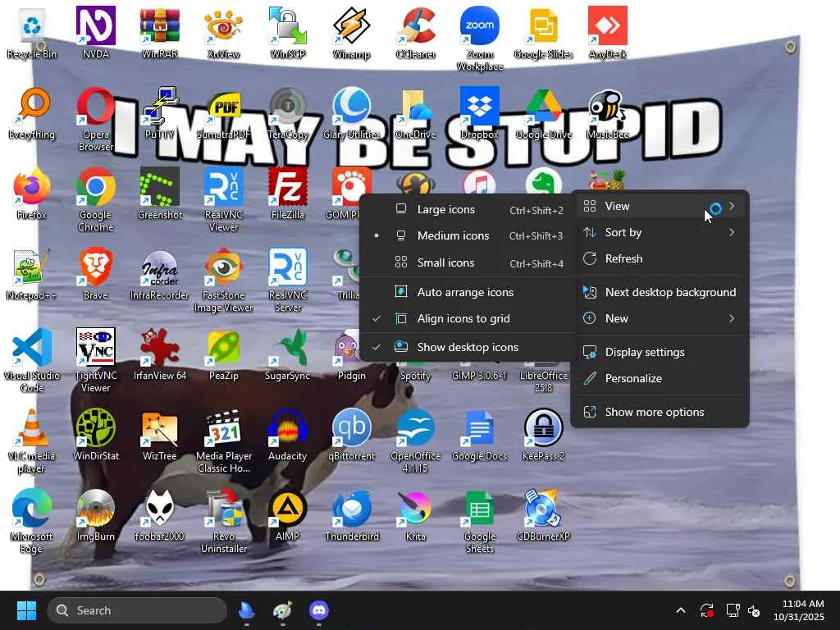Select the Brave browser shortcut
Image resolution: width=840 pixels, height=630 pixels.
click(95, 274)
